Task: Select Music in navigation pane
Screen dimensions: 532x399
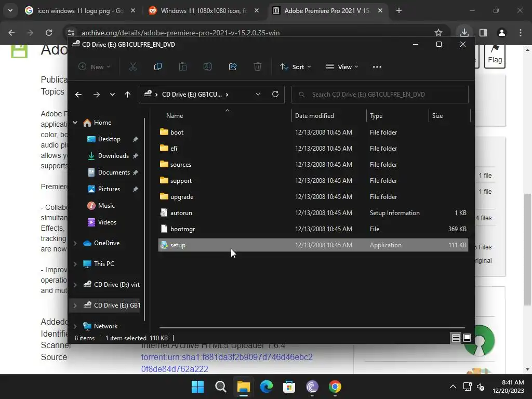Action: [106, 206]
